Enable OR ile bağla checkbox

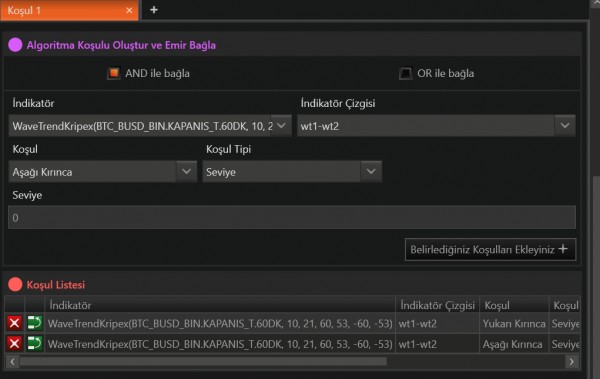tap(405, 73)
